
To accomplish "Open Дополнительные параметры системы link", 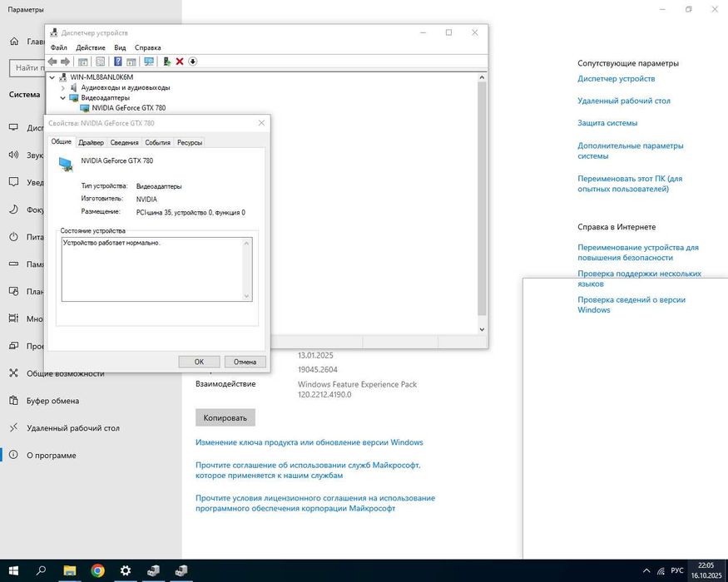I will (x=631, y=150).
